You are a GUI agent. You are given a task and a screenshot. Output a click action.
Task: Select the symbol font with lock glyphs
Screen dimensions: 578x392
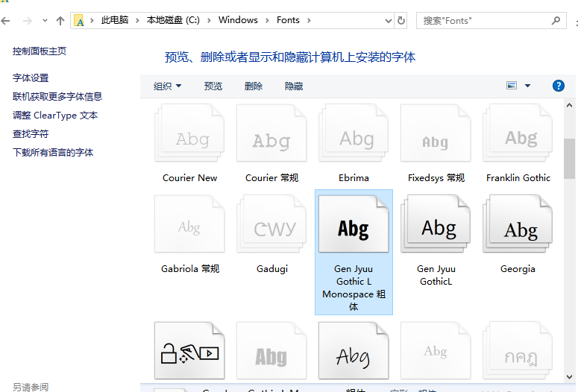click(x=189, y=351)
